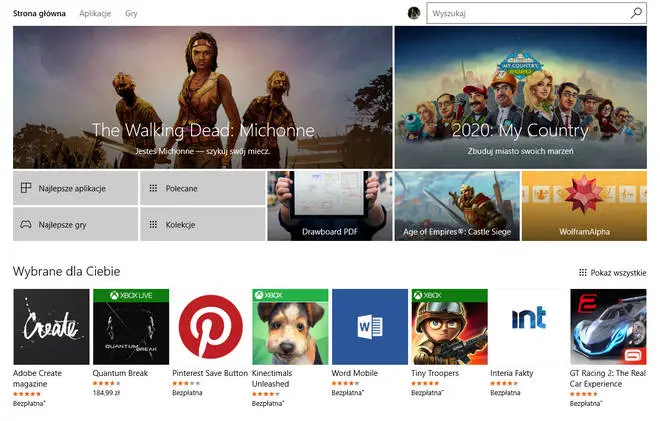Click the grid icon beside Pokaż wszystkie
This screenshot has width=660, height=421.
(583, 272)
